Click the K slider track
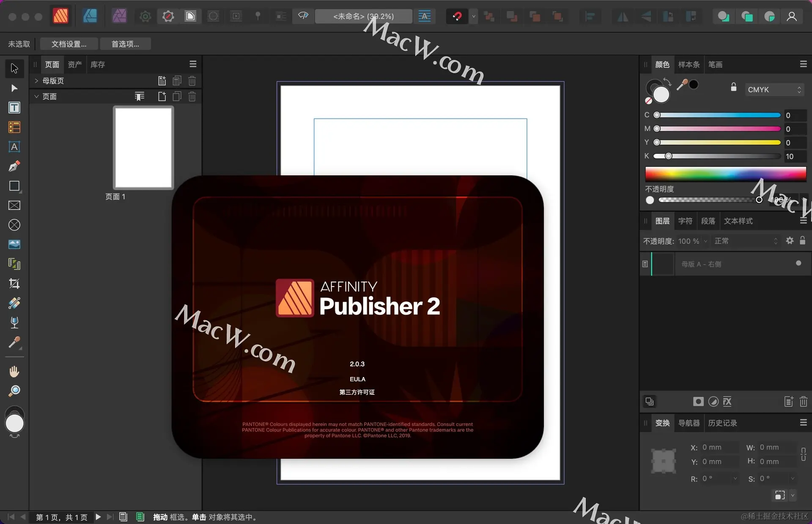812x524 pixels. pyautogui.click(x=719, y=156)
